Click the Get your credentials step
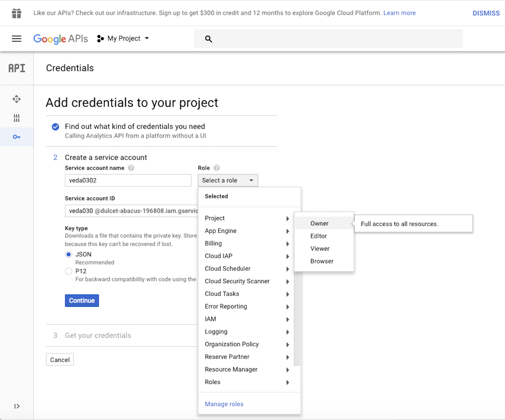The width and height of the screenshot is (505, 420). tap(98, 335)
